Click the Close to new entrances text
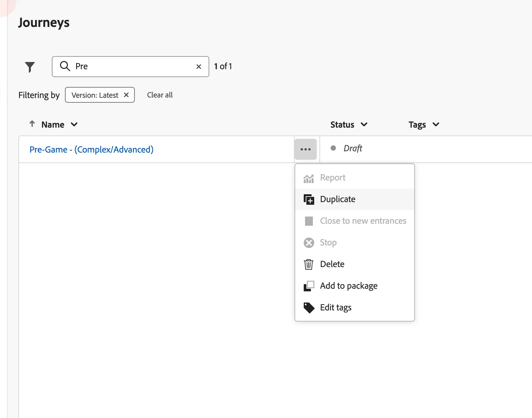 (x=363, y=221)
